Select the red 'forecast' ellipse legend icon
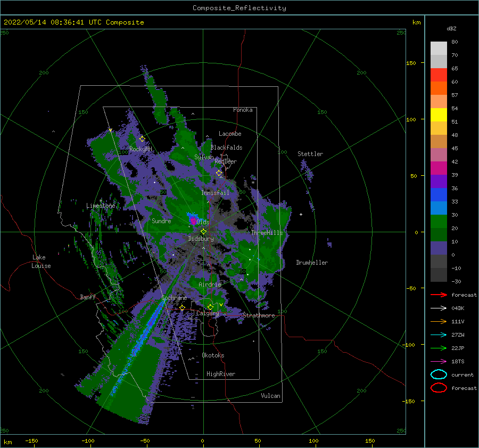Viewport: 479px width, 448px height. (439, 388)
